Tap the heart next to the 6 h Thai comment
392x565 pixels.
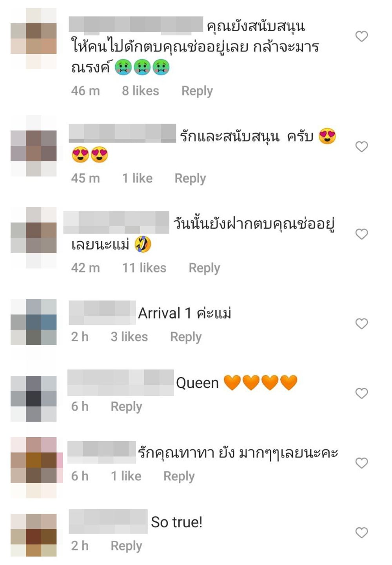[361, 463]
